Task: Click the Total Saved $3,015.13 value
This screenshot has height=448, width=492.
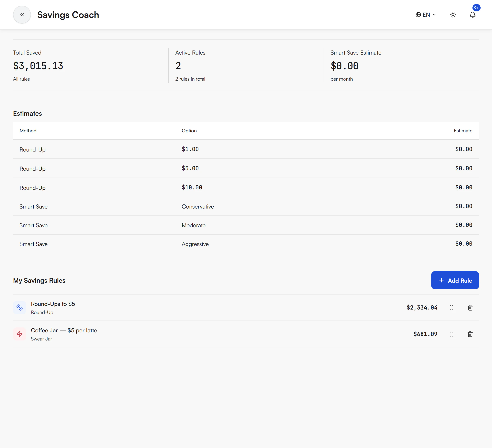Action: click(38, 66)
